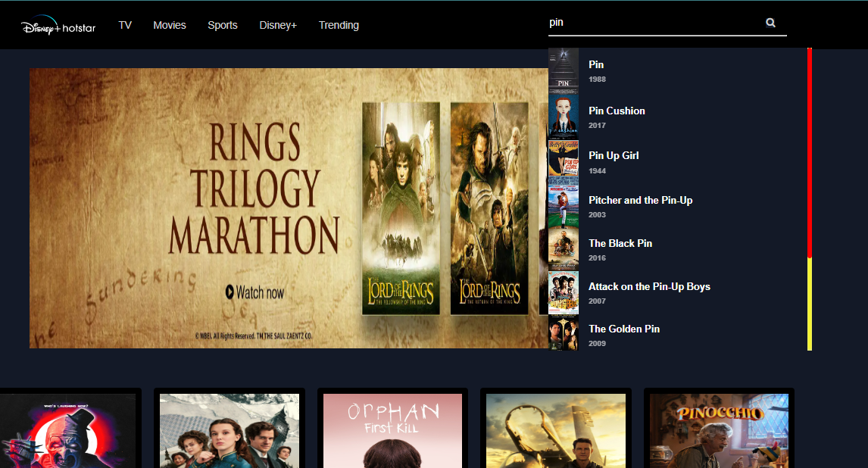This screenshot has height=468, width=868.
Task: Select 'Pin' 1988 search result
Action: (x=678, y=71)
